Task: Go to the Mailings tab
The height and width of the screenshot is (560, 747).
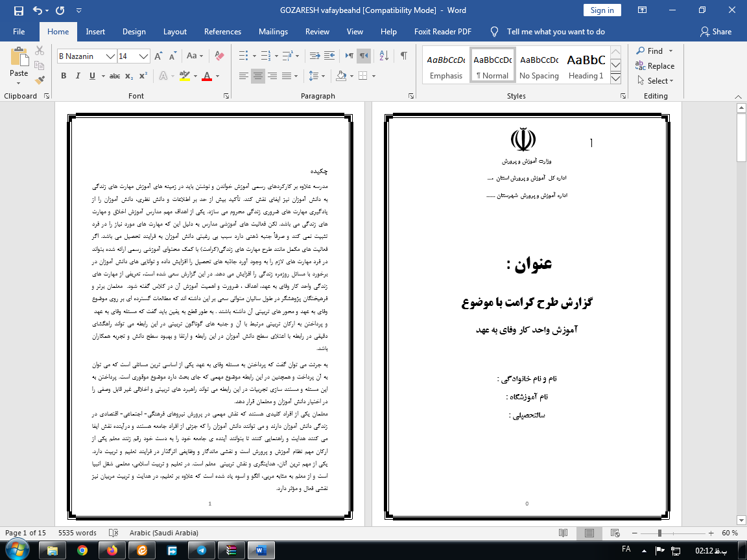Action: coord(273,32)
